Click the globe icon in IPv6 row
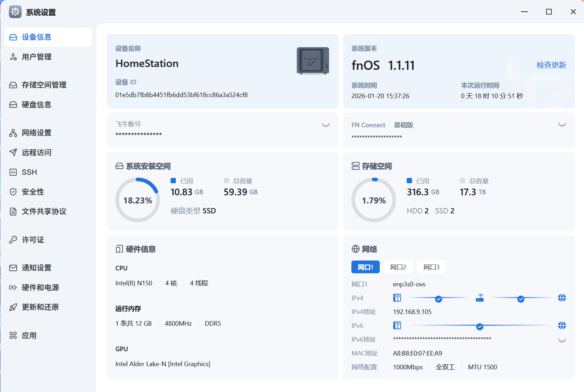584x392 pixels. (562, 326)
